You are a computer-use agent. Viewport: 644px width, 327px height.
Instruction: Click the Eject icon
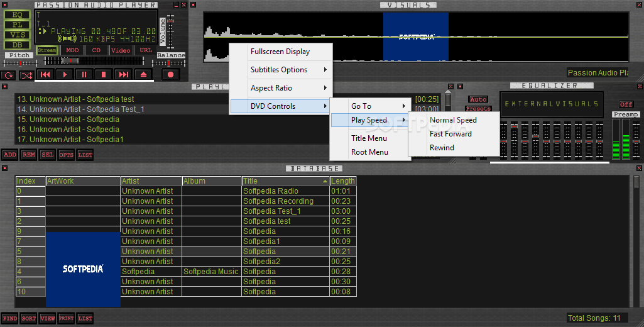143,74
